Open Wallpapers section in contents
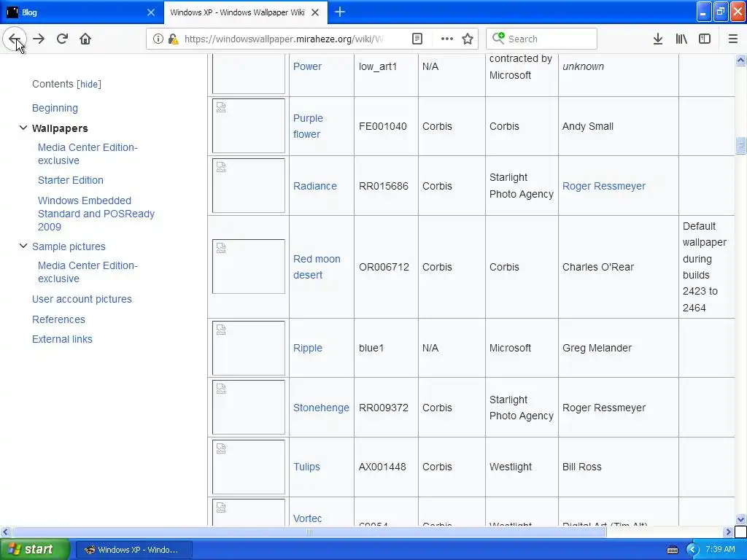The height and width of the screenshot is (560, 747). 60,128
